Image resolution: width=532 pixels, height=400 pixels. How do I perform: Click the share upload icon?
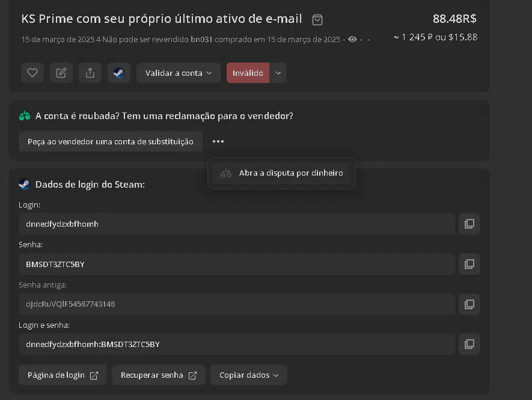pyautogui.click(x=90, y=73)
